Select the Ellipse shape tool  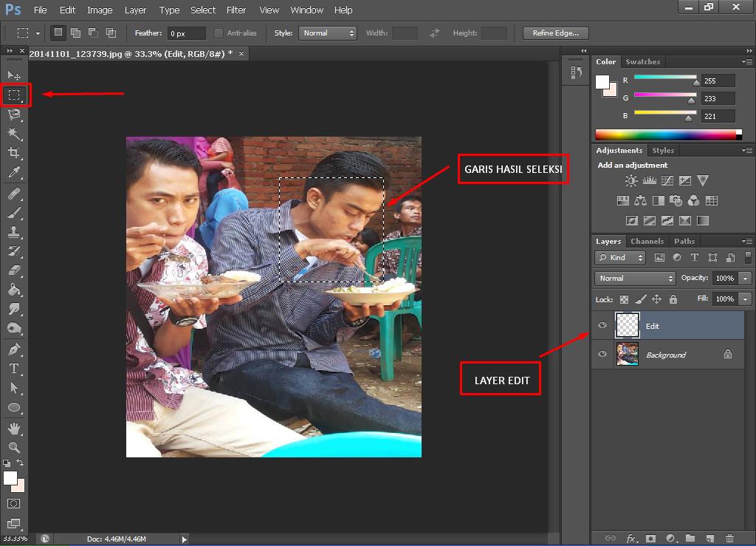click(x=15, y=408)
